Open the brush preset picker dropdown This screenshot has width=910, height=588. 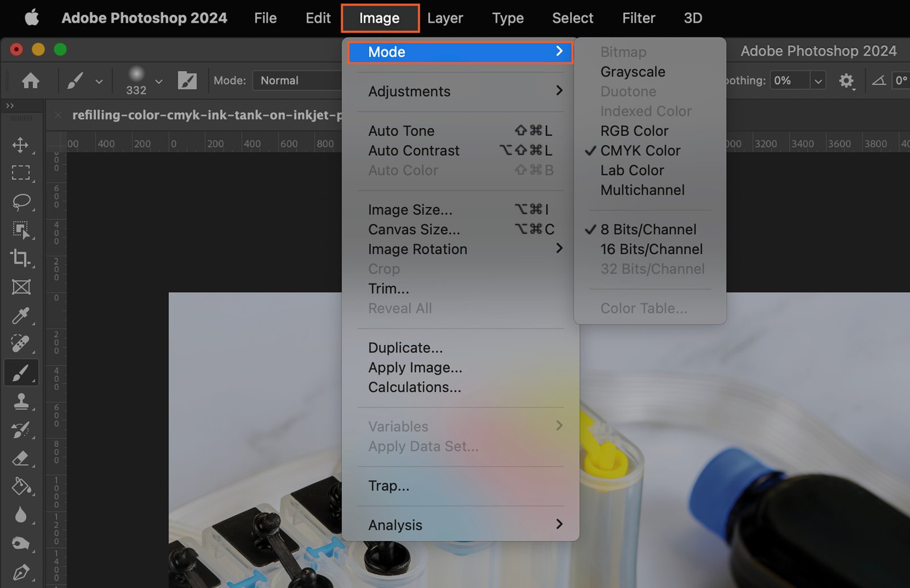(x=159, y=81)
